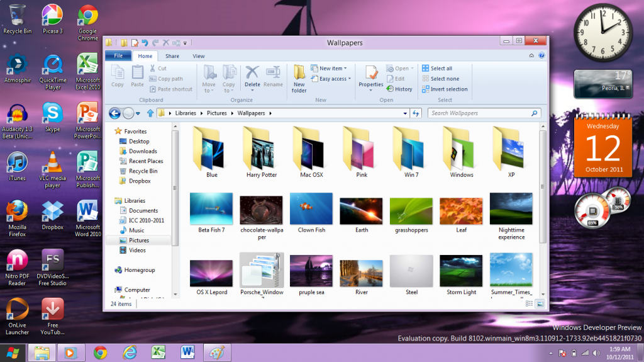Open Skype desktop icon

coord(53,117)
